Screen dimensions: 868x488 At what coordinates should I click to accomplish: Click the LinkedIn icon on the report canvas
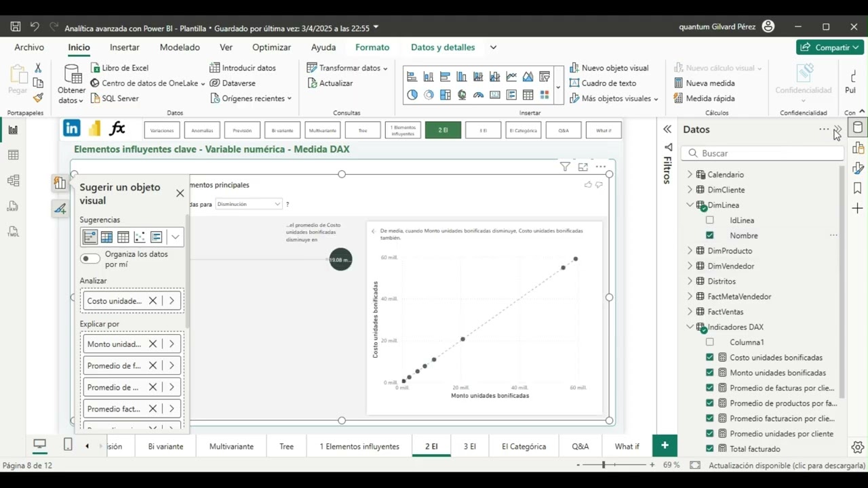(71, 128)
